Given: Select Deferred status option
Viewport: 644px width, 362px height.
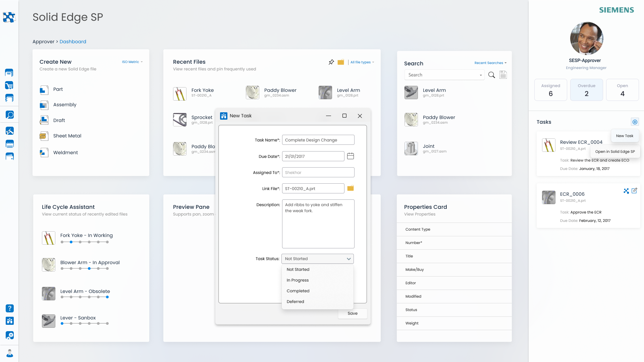Looking at the screenshot, I should [317, 302].
